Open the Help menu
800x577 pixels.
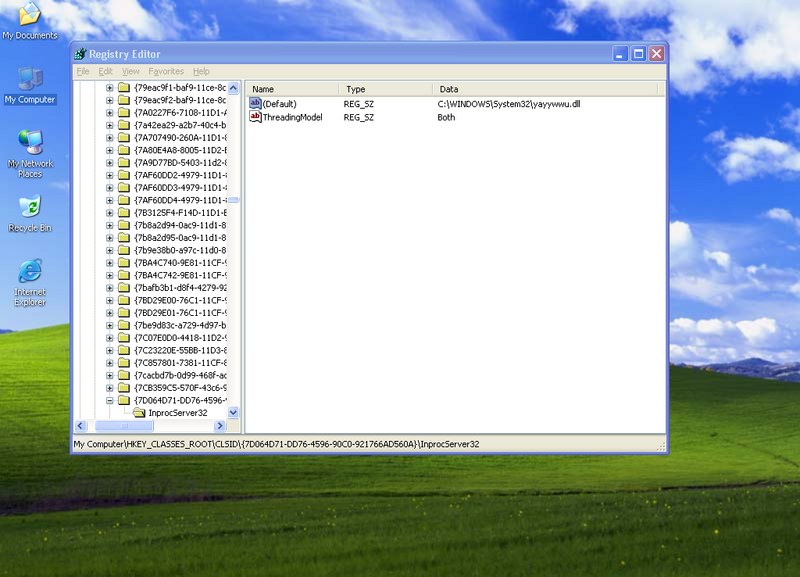(201, 71)
